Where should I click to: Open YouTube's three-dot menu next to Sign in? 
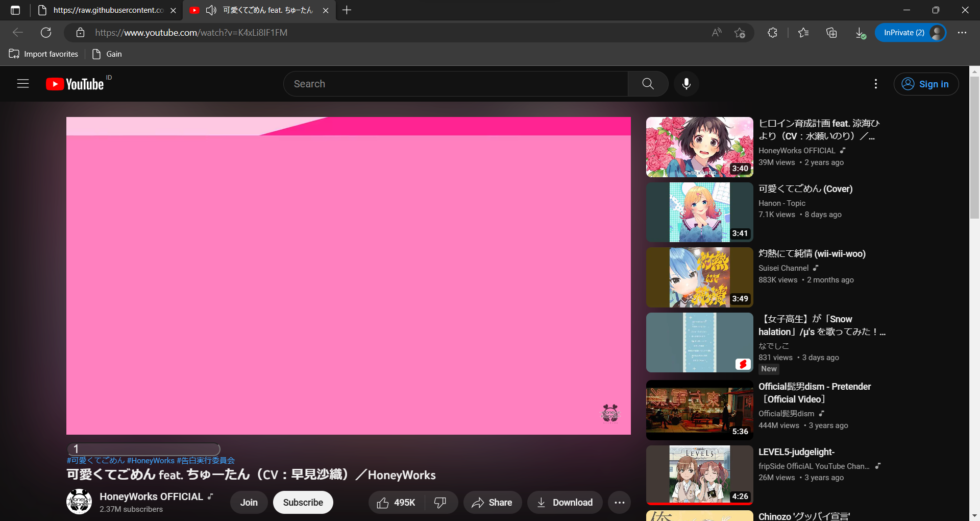875,84
